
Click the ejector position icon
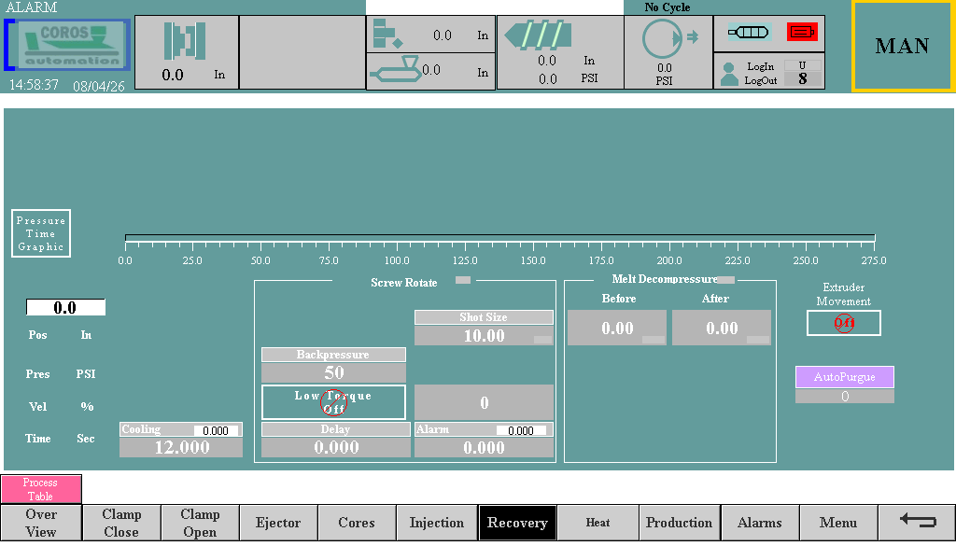tap(387, 35)
